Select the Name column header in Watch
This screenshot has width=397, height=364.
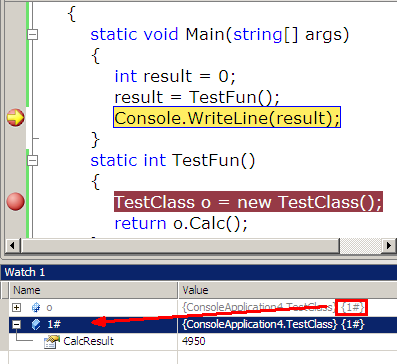94,290
